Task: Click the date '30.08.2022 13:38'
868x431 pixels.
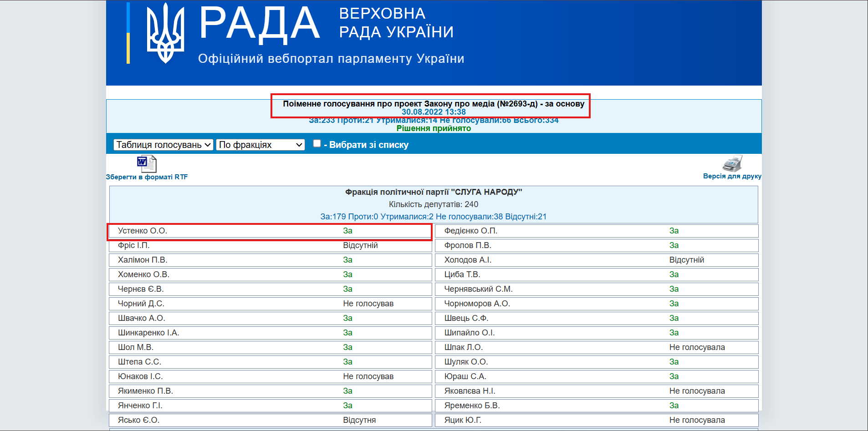Action: point(434,112)
